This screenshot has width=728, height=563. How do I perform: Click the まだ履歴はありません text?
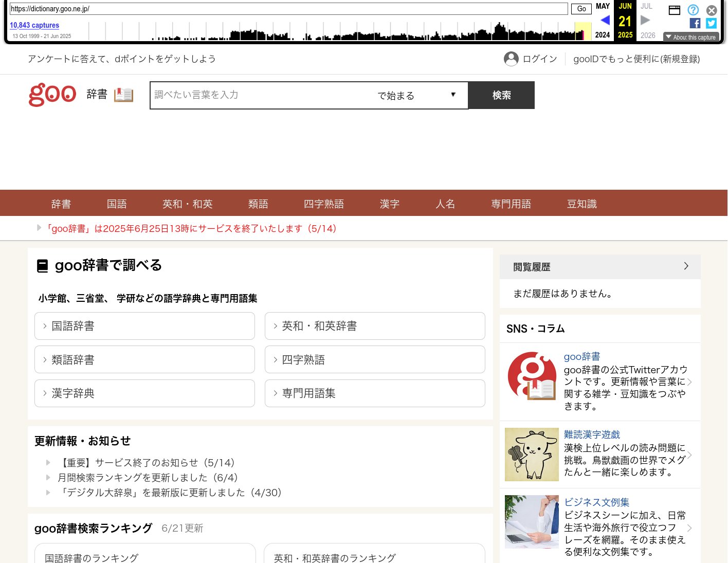coord(563,294)
